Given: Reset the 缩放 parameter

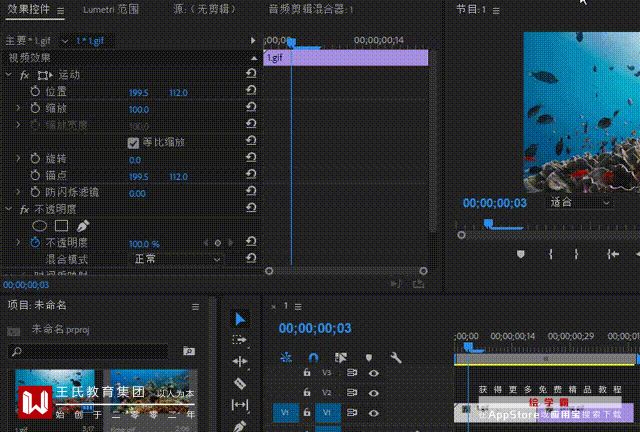Looking at the screenshot, I should 251,107.
